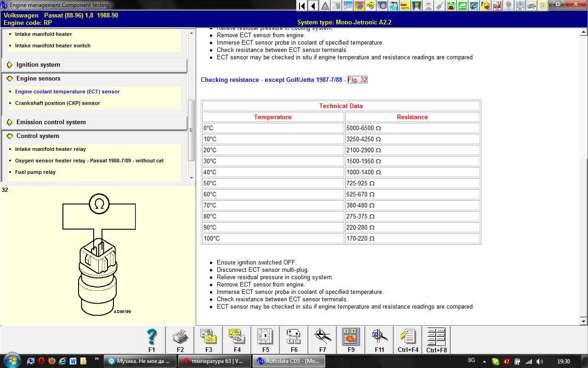The image size is (588, 368).
Task: Select Oxygen sensor heater relay item
Action: coord(89,161)
